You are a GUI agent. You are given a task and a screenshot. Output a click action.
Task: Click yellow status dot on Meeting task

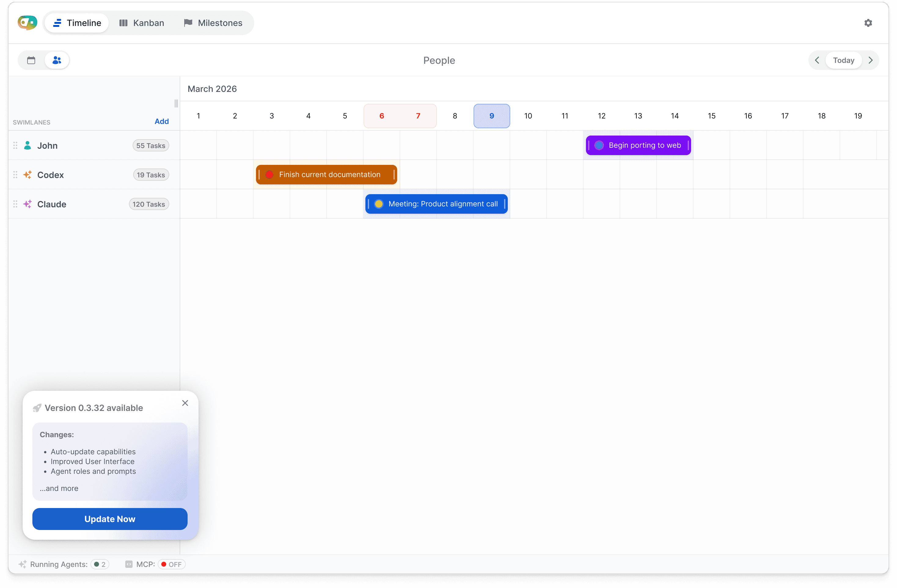[379, 204]
